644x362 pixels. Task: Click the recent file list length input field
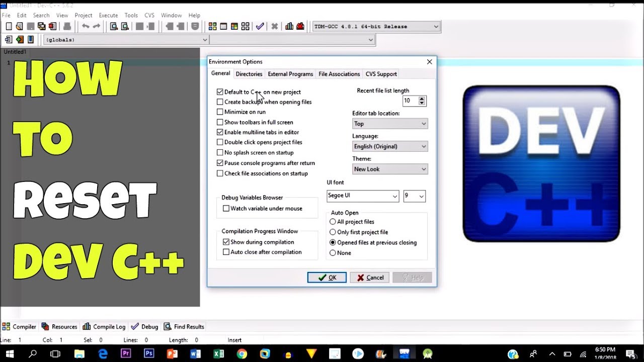click(410, 101)
